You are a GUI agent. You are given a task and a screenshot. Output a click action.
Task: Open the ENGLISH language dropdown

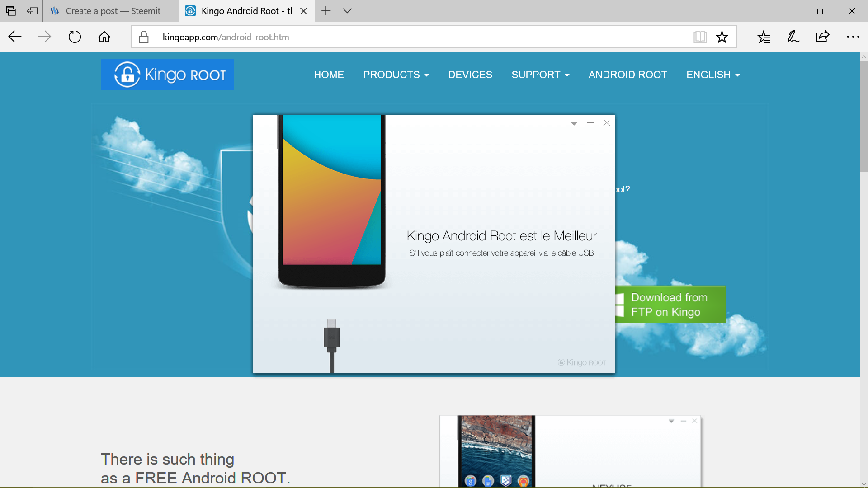(x=713, y=75)
